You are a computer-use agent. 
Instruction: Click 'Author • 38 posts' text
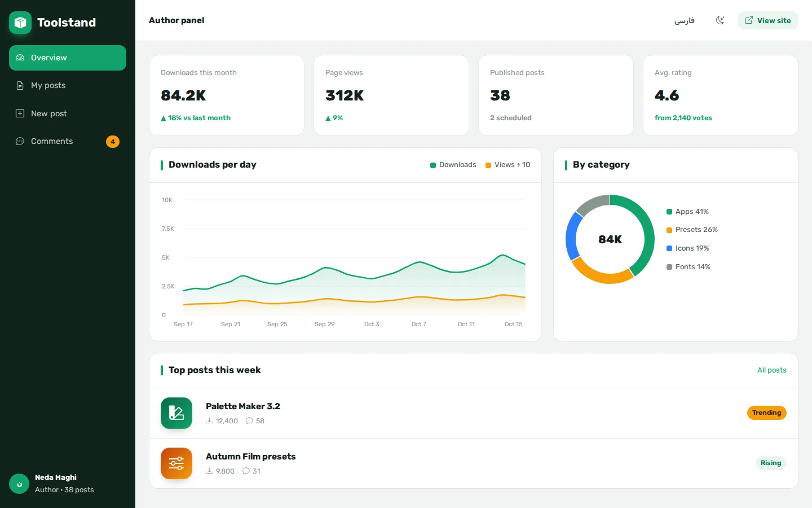[x=64, y=490]
